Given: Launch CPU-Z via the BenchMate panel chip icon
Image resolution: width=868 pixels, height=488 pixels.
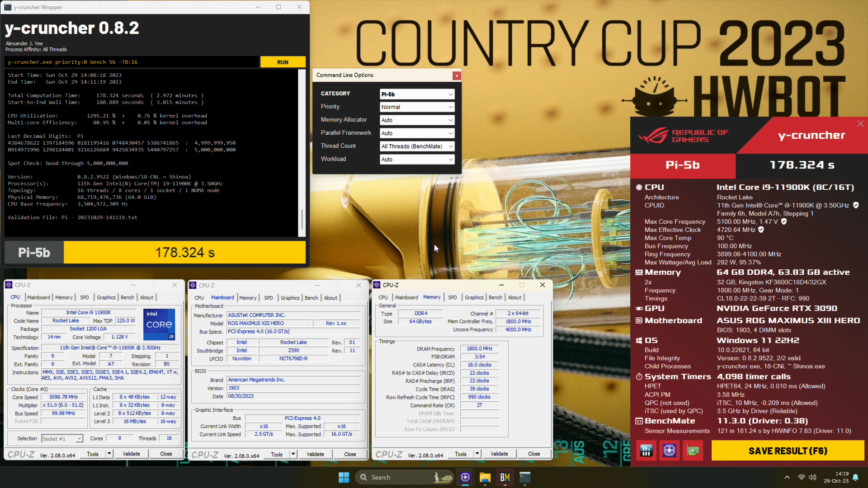Looking at the screenshot, I should click(x=669, y=450).
